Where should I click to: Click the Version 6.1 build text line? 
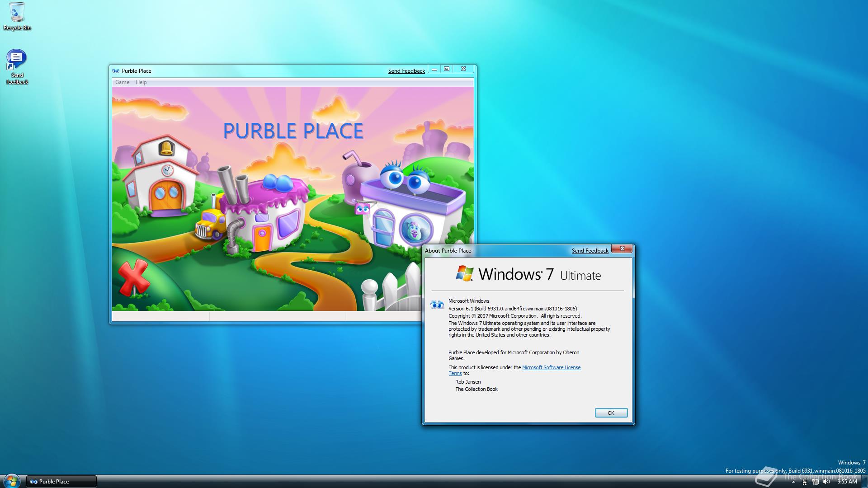click(513, 309)
